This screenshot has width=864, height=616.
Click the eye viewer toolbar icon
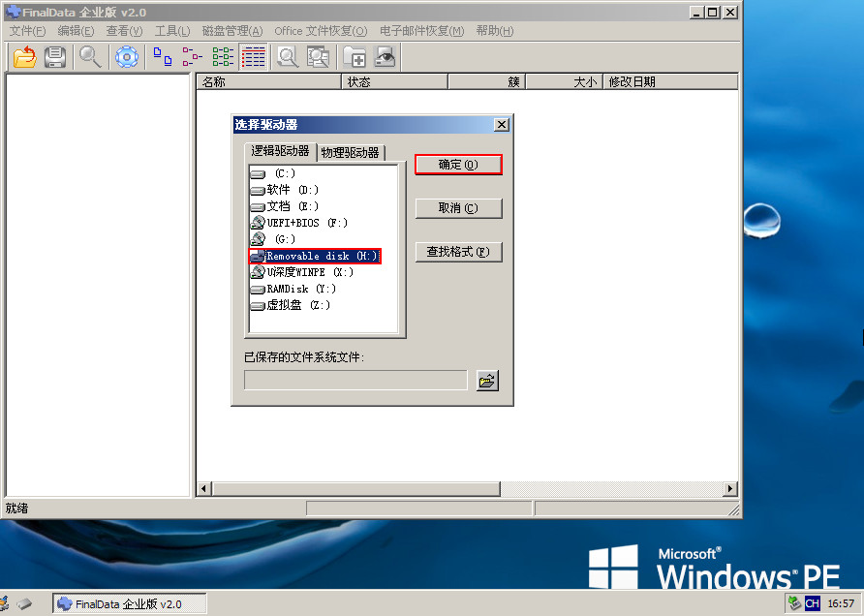pyautogui.click(x=385, y=57)
